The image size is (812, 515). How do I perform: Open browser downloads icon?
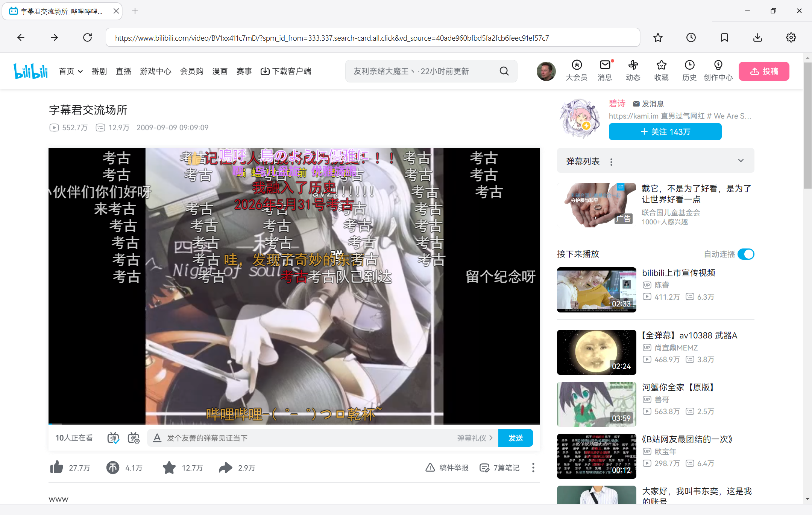tap(757, 37)
